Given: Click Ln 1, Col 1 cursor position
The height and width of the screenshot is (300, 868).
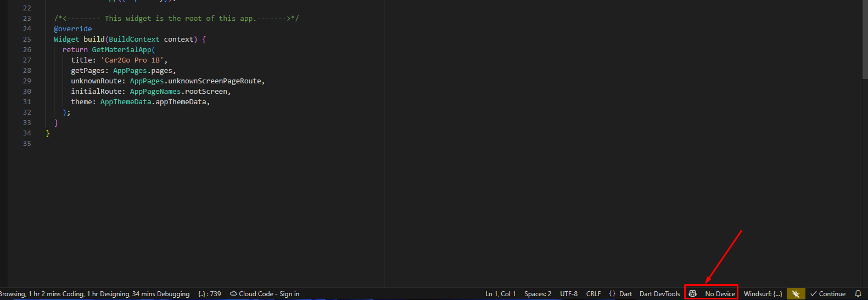Looking at the screenshot, I should pos(500,294).
